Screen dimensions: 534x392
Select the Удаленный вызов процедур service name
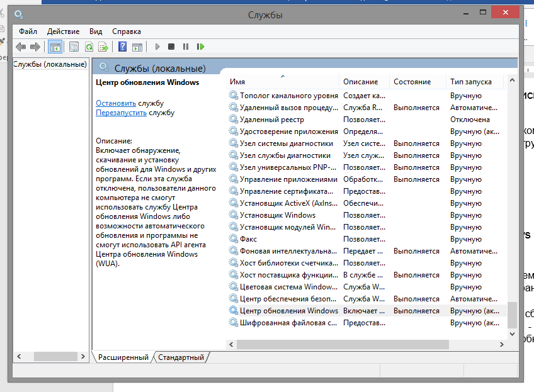tap(289, 108)
